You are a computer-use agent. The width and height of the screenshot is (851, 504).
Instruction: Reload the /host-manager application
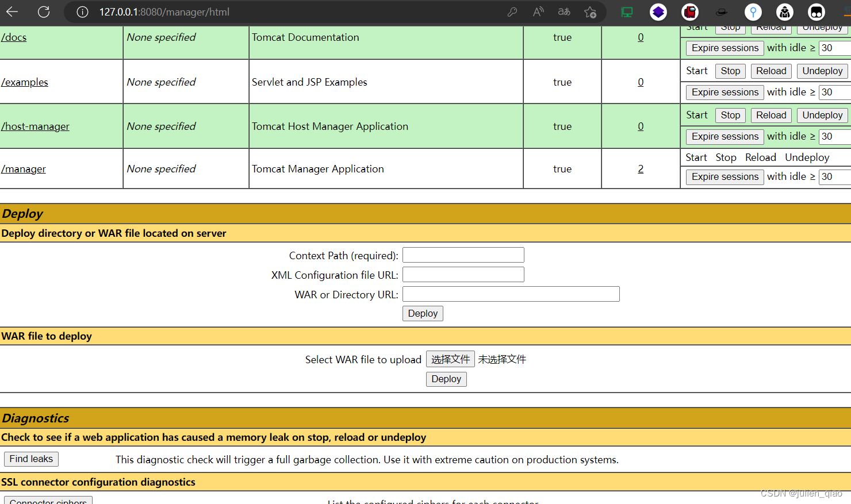[x=771, y=115]
